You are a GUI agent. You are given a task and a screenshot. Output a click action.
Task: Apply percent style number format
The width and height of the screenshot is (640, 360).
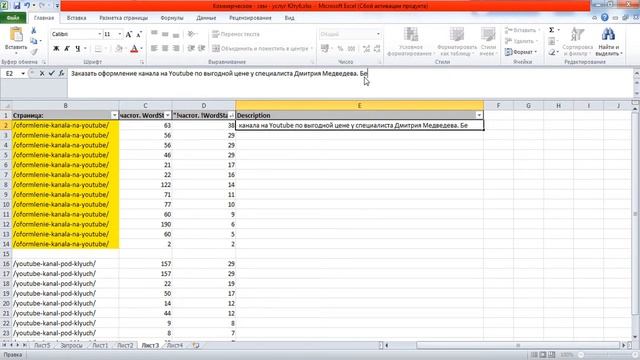click(340, 49)
